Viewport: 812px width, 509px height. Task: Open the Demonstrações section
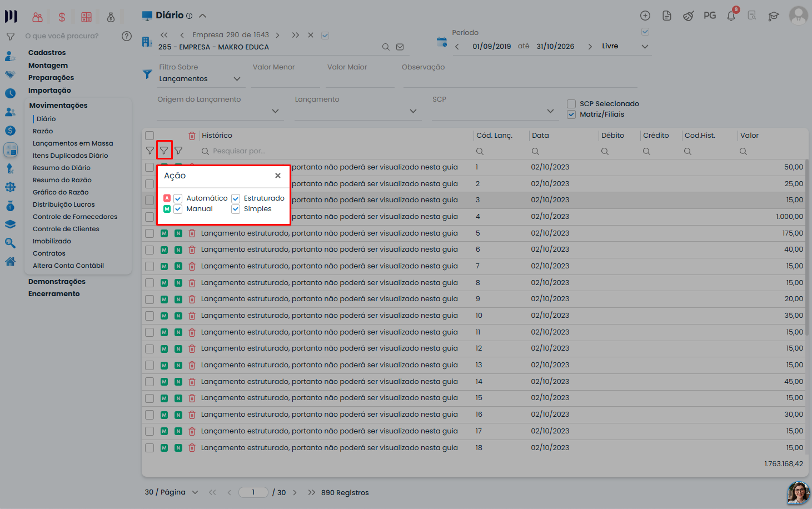coord(57,282)
